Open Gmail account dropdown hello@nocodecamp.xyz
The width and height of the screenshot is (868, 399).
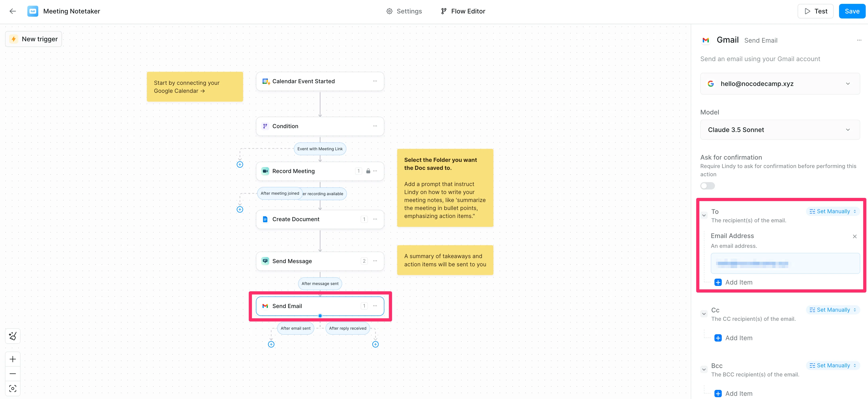[x=780, y=84]
